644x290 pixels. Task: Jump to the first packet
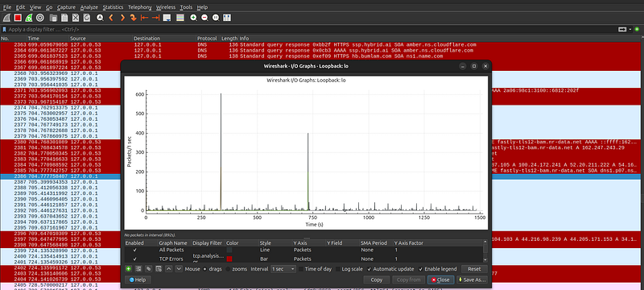point(144,18)
